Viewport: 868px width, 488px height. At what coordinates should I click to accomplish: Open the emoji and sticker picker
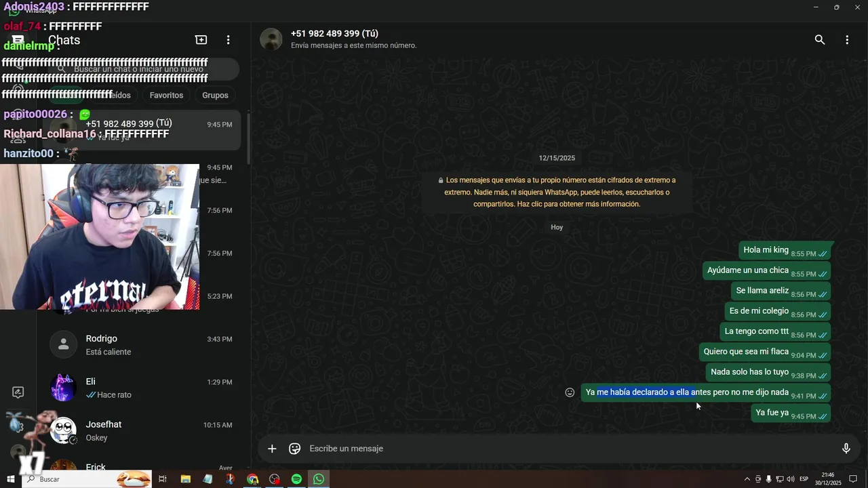294,449
